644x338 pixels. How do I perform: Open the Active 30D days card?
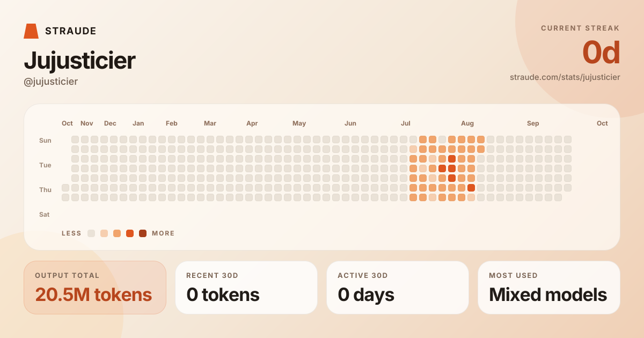click(x=398, y=288)
